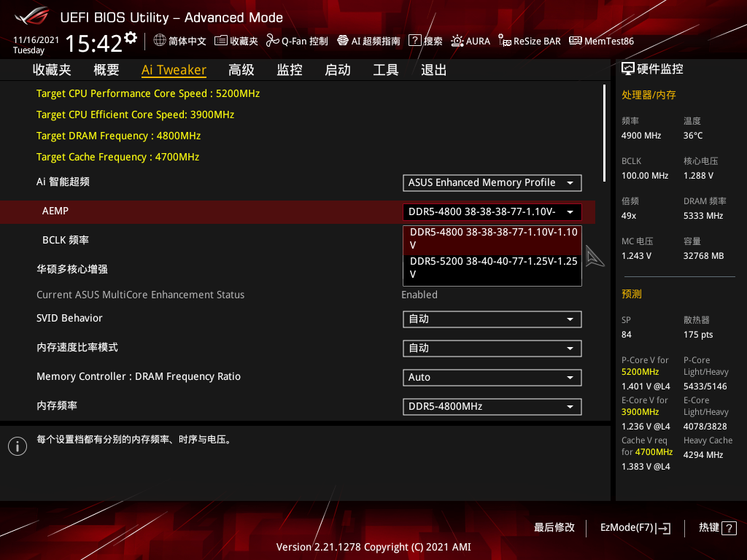Switch to the 高级 tab

click(241, 70)
